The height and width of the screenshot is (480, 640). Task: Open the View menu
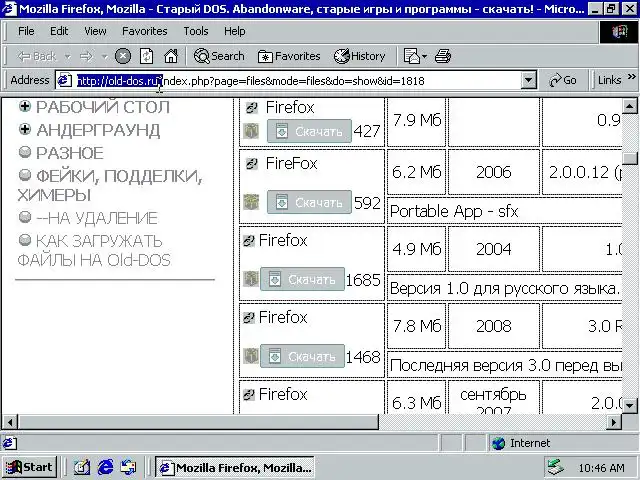click(95, 31)
